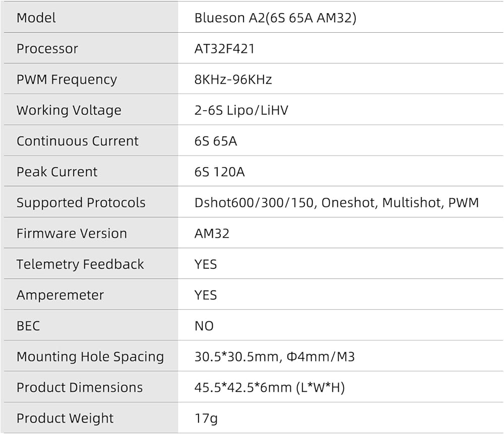Click the Product Weight label
Image resolution: width=504 pixels, height=434 pixels.
[65, 418]
